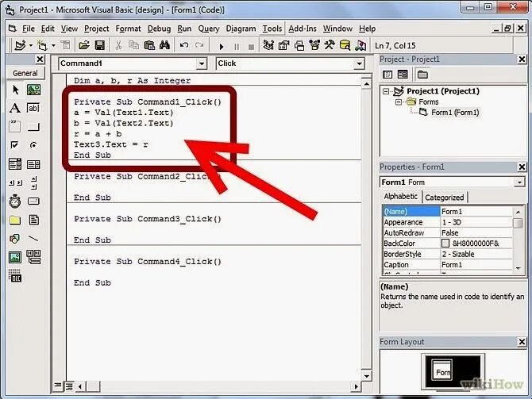Select the FileListBox tool
This screenshot has width=532, height=399.
tap(33, 221)
